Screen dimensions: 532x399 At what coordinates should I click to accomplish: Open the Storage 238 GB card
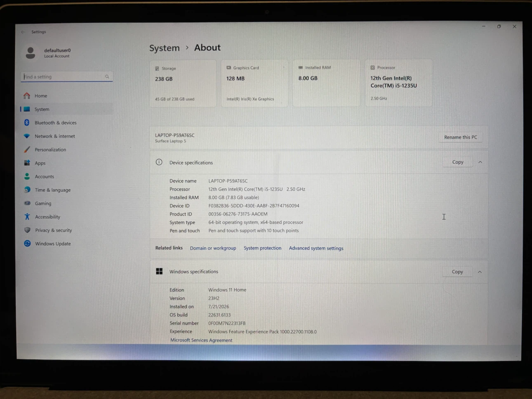183,84
